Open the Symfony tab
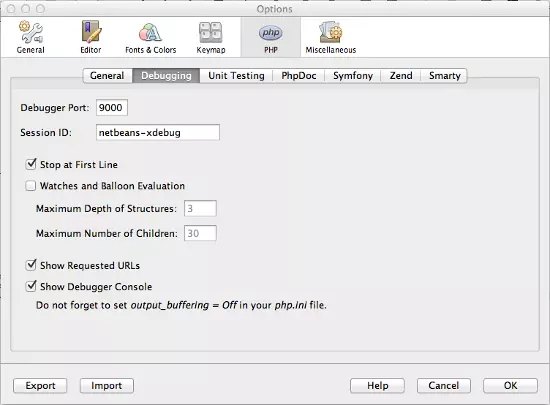550x405 pixels. [353, 76]
